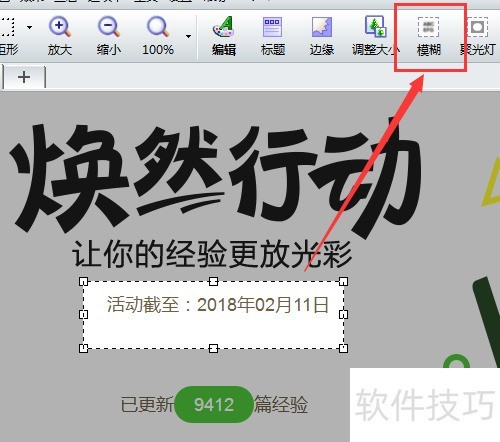Click the 已更新 text
Screen dimensions: 500x442
tap(147, 405)
